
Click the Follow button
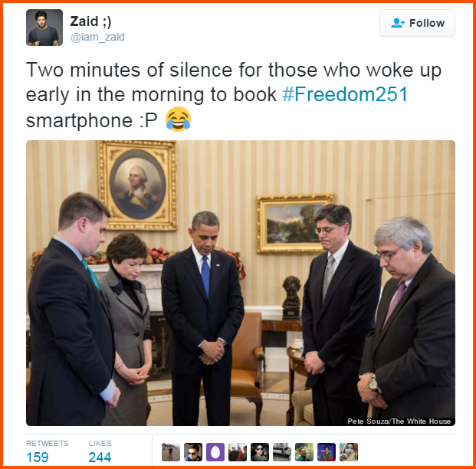tap(417, 23)
